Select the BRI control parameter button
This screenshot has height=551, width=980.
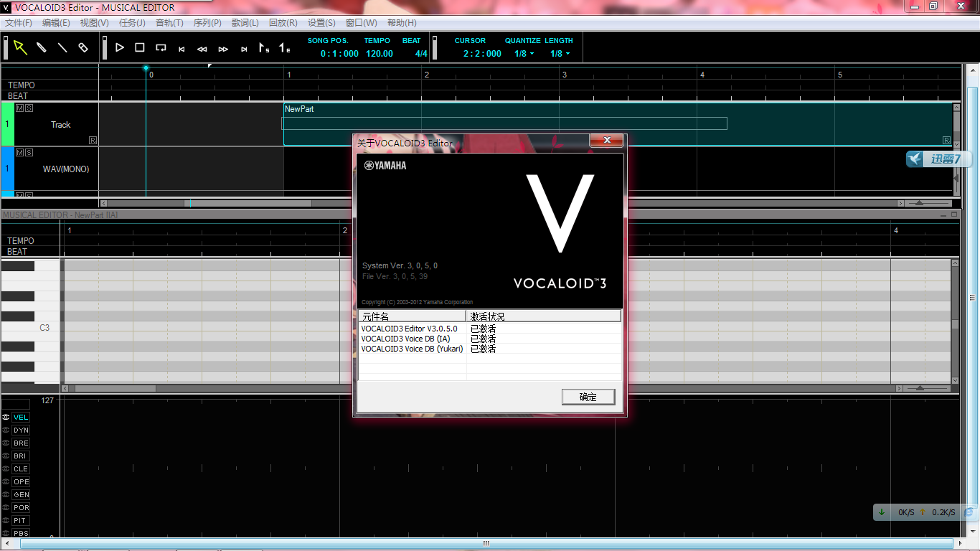(x=21, y=456)
